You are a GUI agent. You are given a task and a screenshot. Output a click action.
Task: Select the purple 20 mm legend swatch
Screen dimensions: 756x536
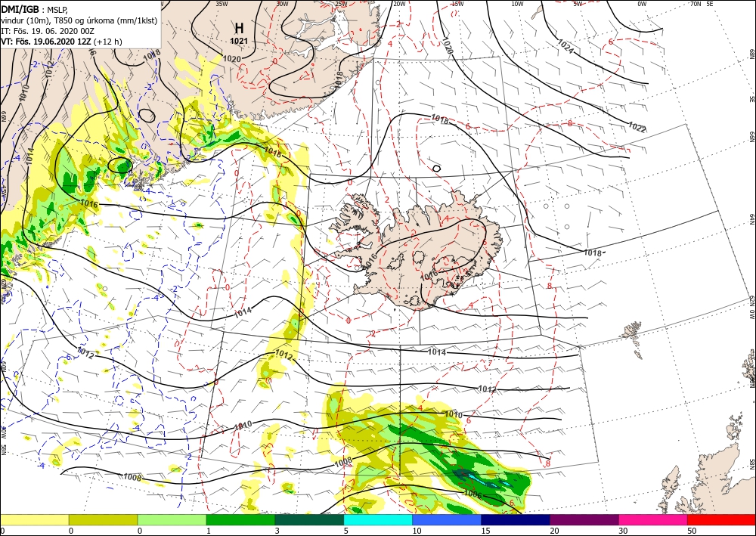point(584,519)
